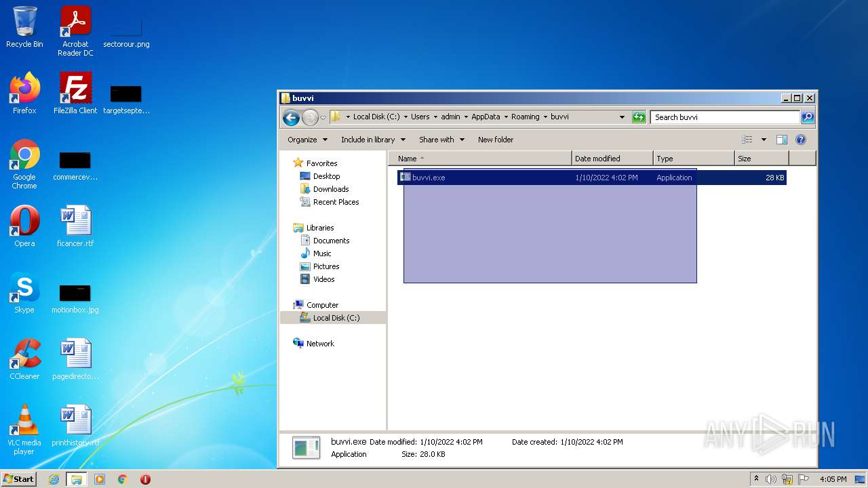Click Opera icon in the taskbar
The width and height of the screenshot is (868, 488).
145,479
